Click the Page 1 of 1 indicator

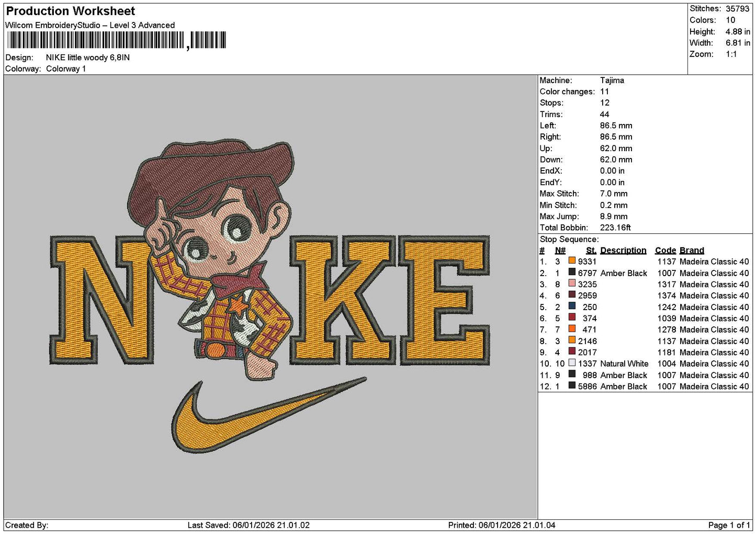coord(729,525)
